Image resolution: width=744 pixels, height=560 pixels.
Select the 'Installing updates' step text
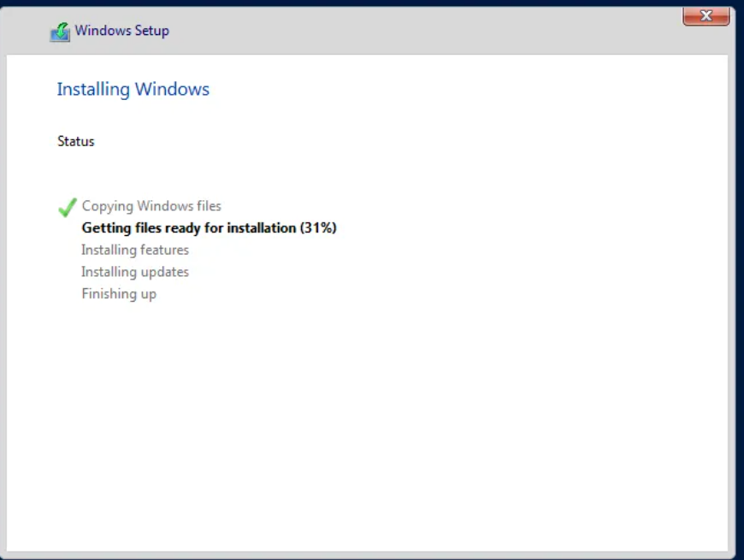(135, 272)
